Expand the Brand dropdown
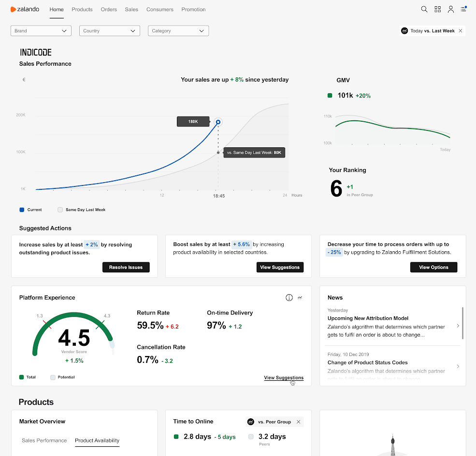Screen dimensions: 476x456 [x=41, y=31]
